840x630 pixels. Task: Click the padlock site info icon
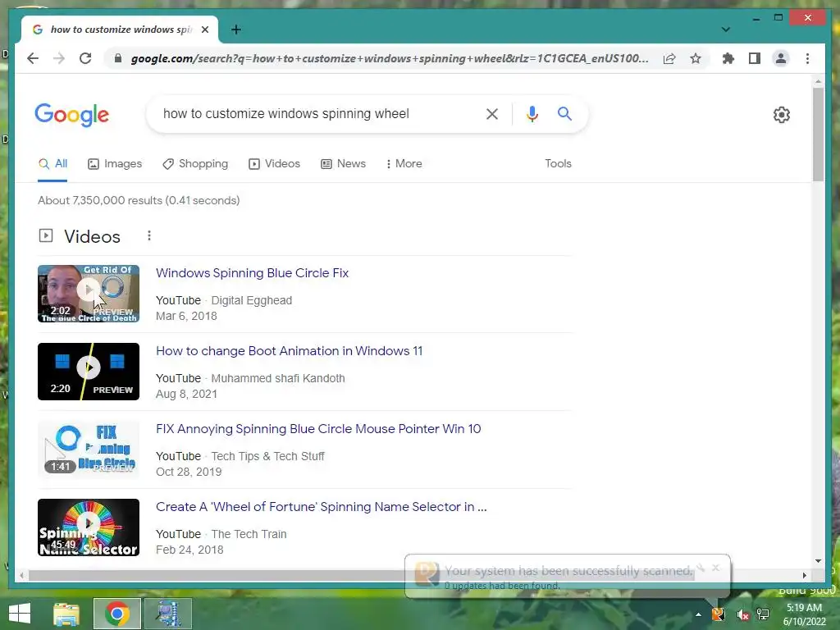[118, 58]
